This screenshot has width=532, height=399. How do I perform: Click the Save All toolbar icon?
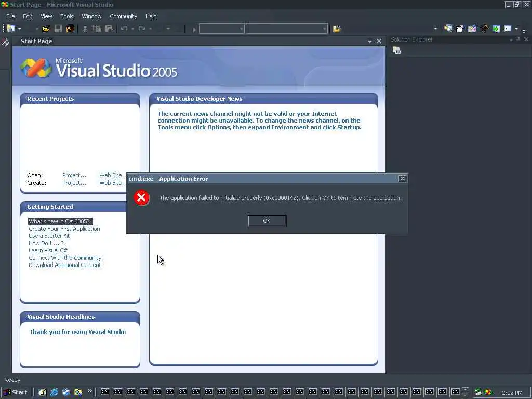coord(70,29)
